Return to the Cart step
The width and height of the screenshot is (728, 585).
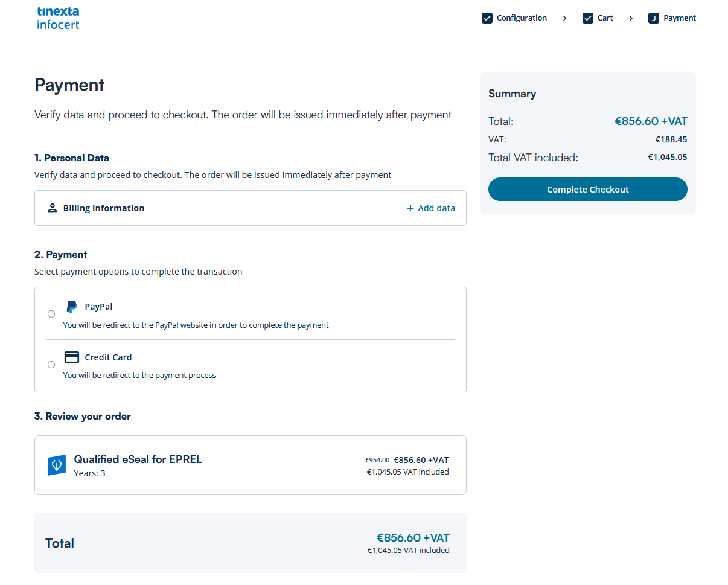click(x=605, y=18)
